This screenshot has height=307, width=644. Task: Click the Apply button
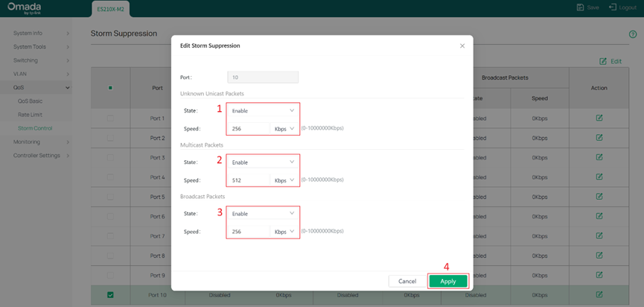(447, 281)
